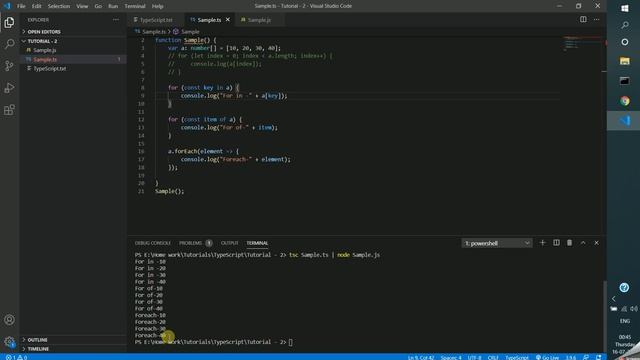The image size is (640, 360).
Task: Switch to the TypeScript.txt editor tab
Action: 156,20
